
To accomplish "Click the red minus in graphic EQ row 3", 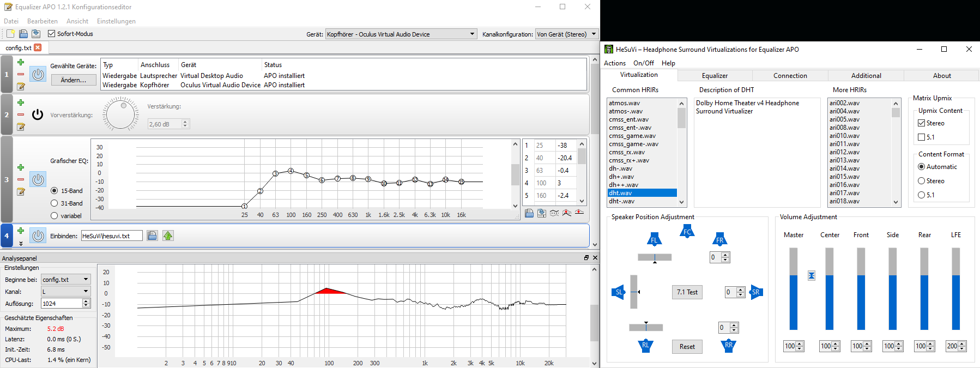I will 21,179.
